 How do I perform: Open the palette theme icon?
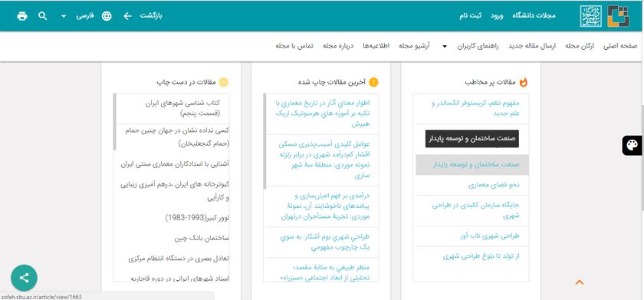tap(632, 146)
